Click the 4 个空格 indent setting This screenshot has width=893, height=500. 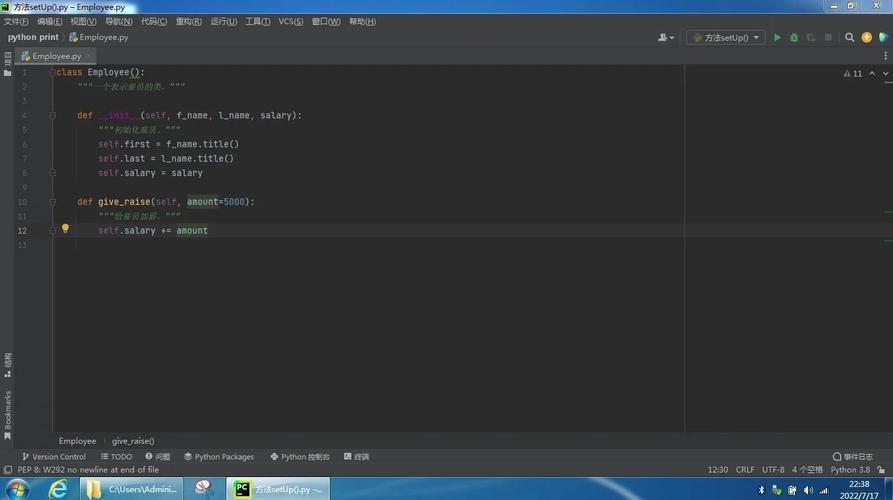[x=807, y=470]
